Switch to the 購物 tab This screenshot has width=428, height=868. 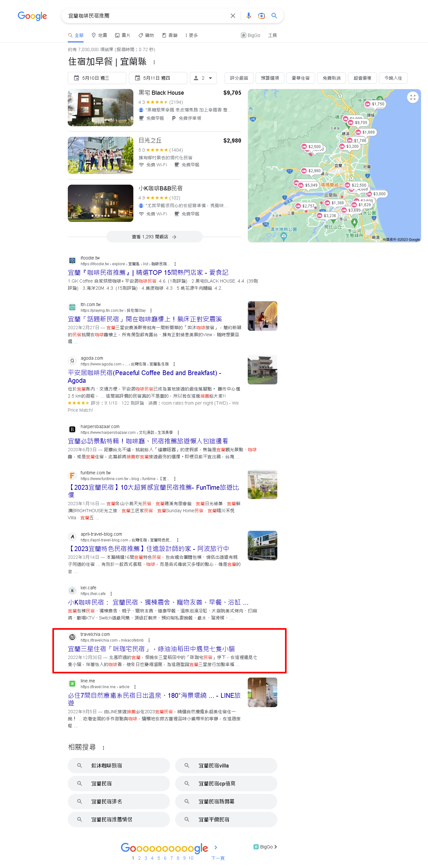(146, 35)
